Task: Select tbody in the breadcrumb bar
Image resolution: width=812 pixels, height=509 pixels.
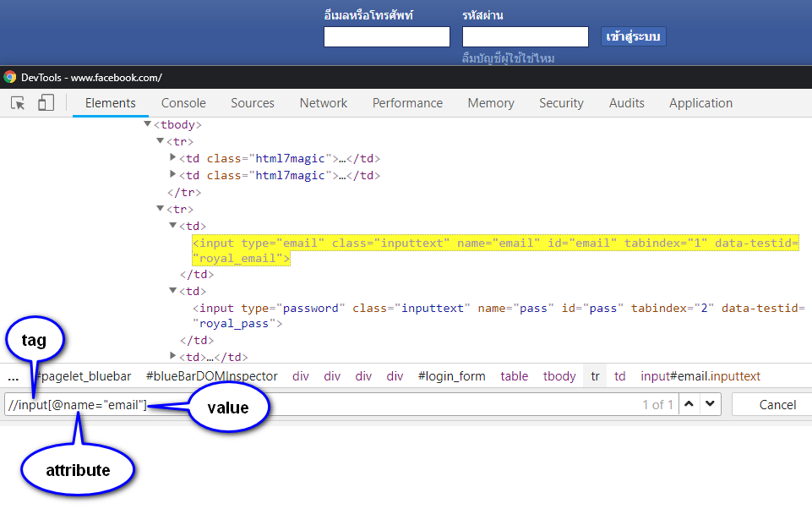Action: click(559, 376)
